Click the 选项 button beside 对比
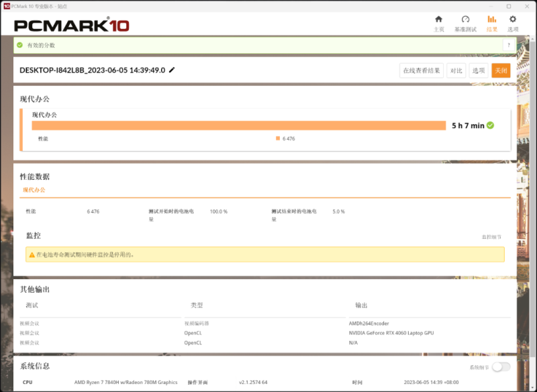 [x=478, y=70]
